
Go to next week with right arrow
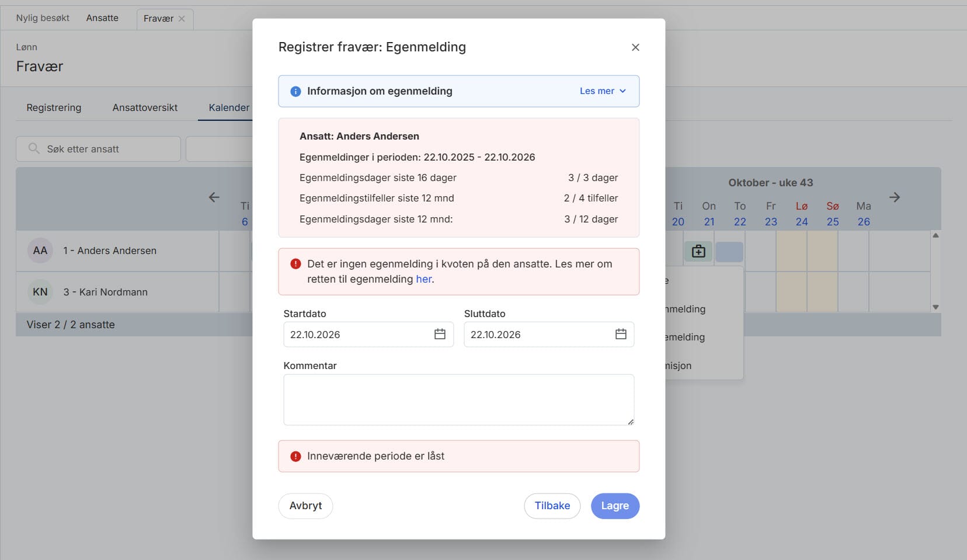pos(895,197)
